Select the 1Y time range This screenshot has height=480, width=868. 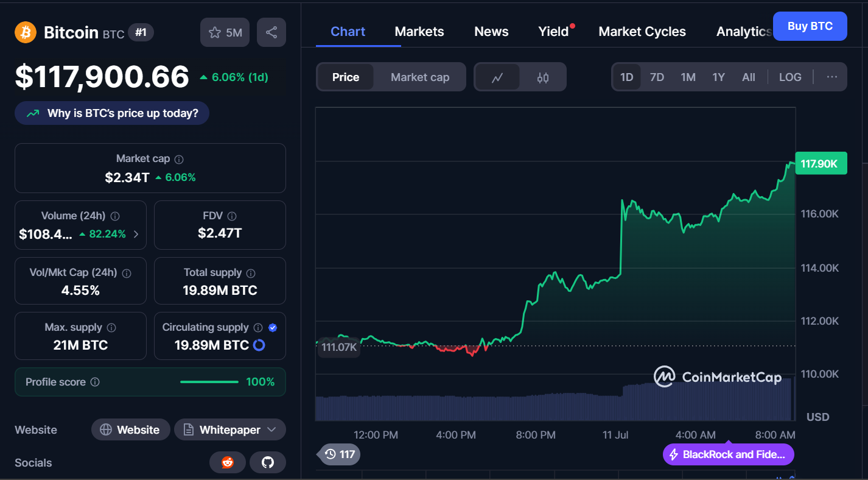719,77
